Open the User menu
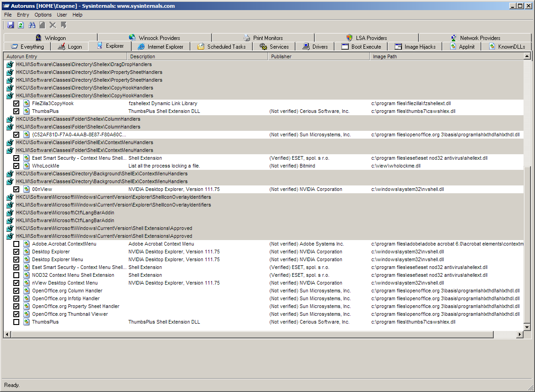Screen dimensions: 535x392 pyautogui.click(x=62, y=15)
